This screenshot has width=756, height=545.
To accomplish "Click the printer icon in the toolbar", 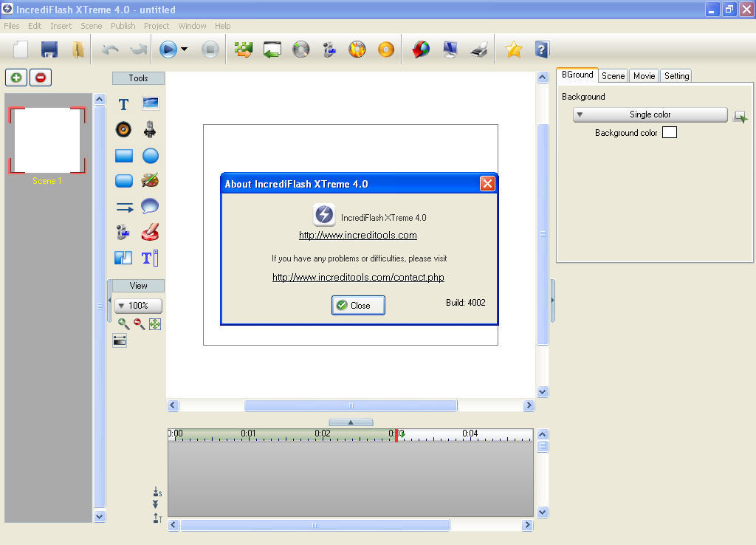I will click(x=479, y=49).
